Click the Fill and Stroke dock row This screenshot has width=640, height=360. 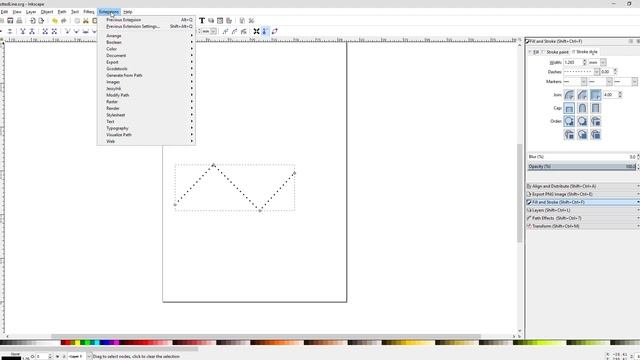[583, 202]
